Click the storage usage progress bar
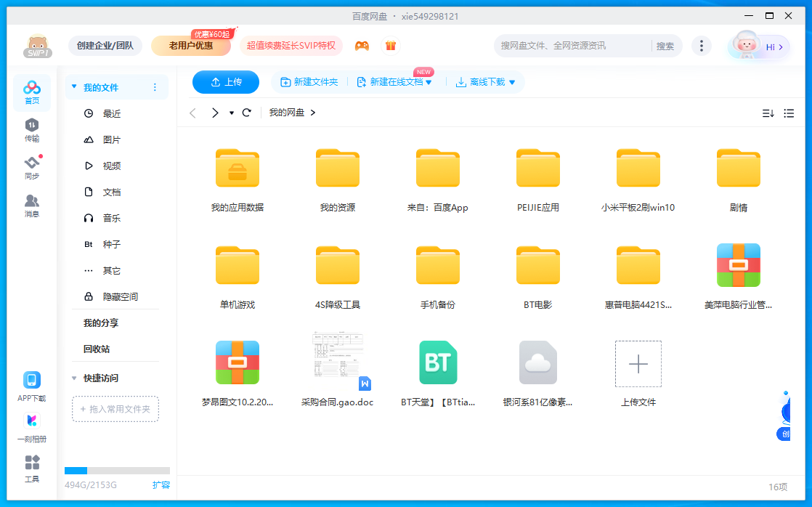The height and width of the screenshot is (507, 812). 117,471
